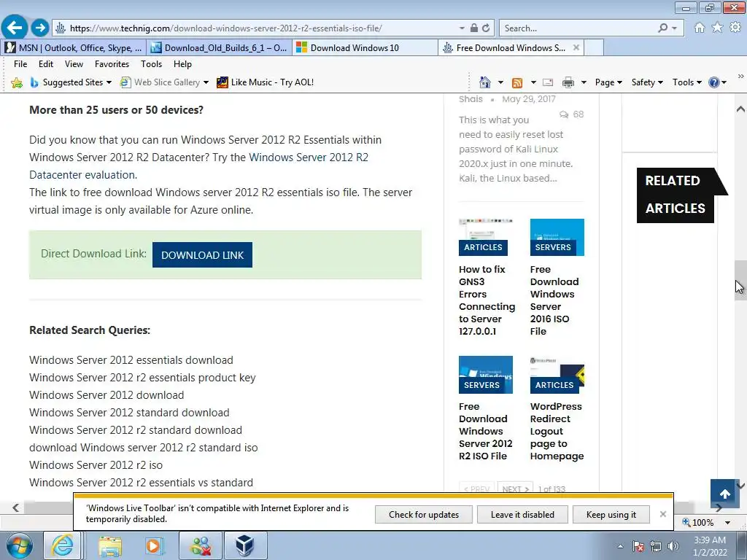Click the Windows Server 2012 R2 ISO thumbnail
Image resolution: width=747 pixels, height=560 pixels.
(485, 375)
